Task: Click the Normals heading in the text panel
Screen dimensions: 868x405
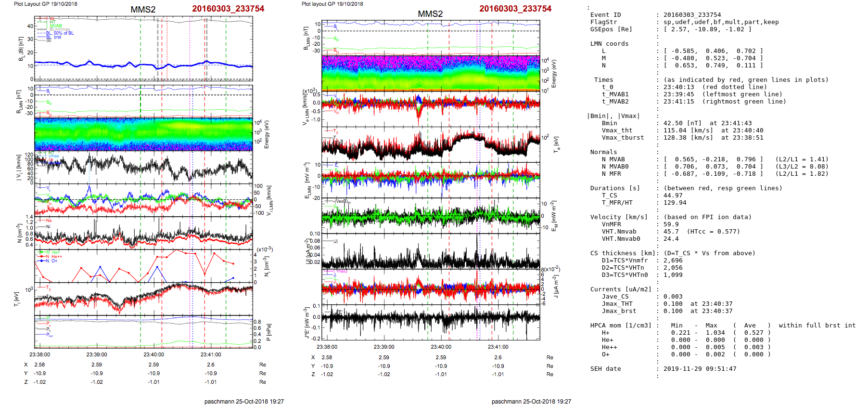Action: coord(603,152)
